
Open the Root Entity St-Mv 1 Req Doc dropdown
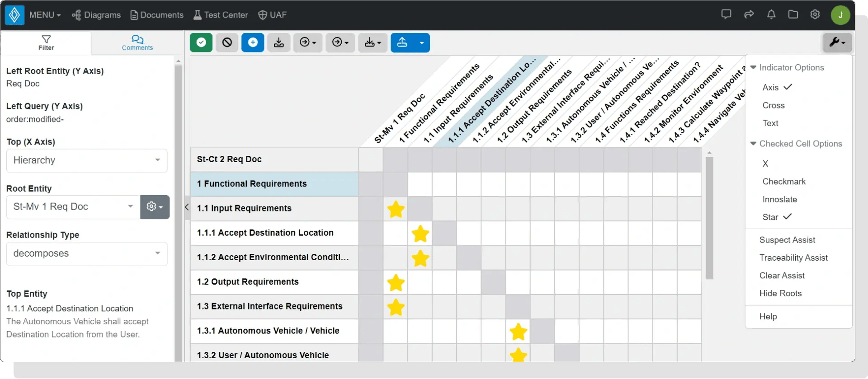pos(73,207)
